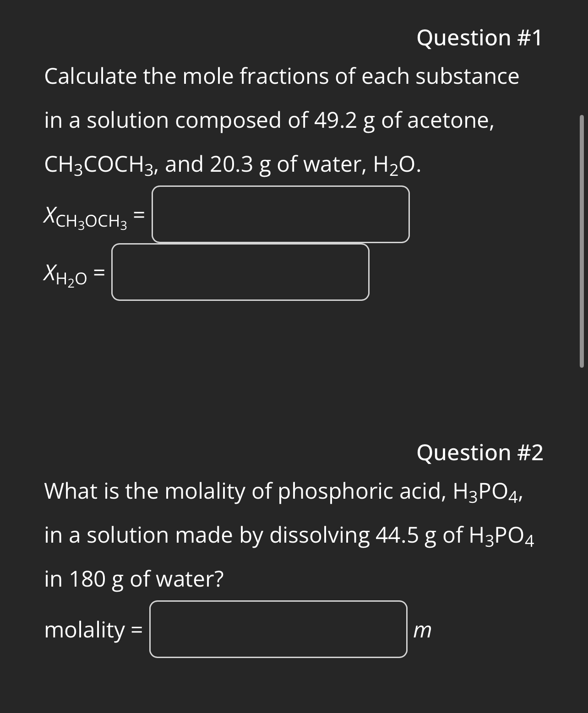Click the scrollbar on the right edge

[x=583, y=238]
